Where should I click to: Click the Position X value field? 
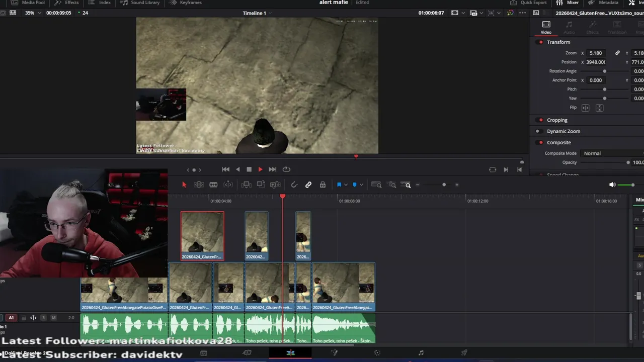[x=597, y=62]
